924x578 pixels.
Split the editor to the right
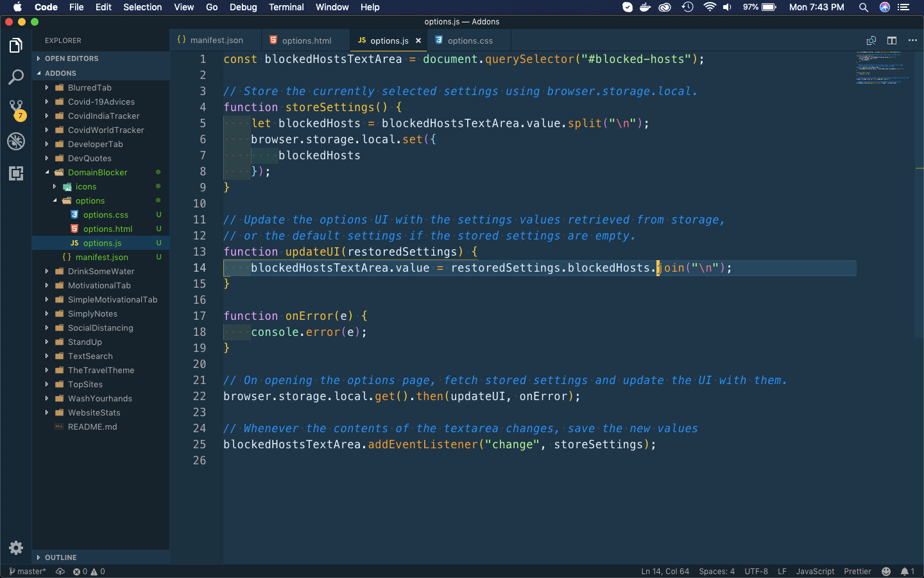892,40
